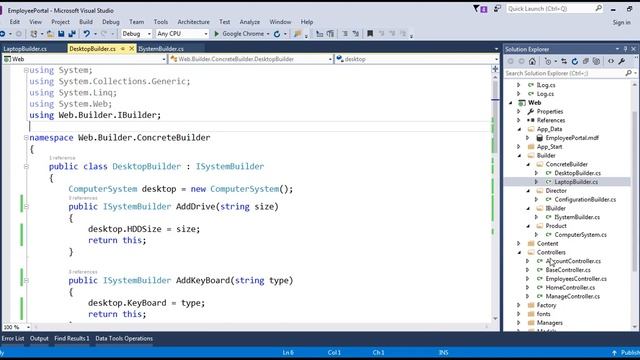Viewport: 640px width, 360px height.
Task: Click the Save All toolbar icon
Action: 72,34
